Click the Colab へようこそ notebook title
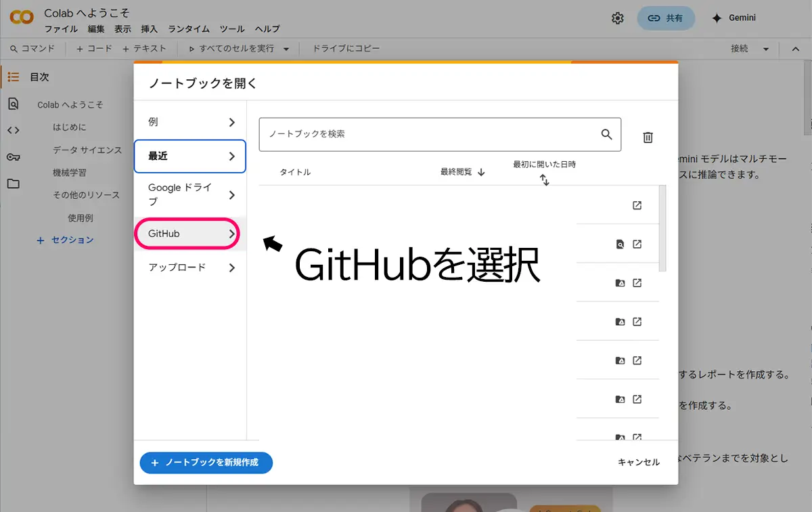The image size is (812, 512). [x=87, y=14]
